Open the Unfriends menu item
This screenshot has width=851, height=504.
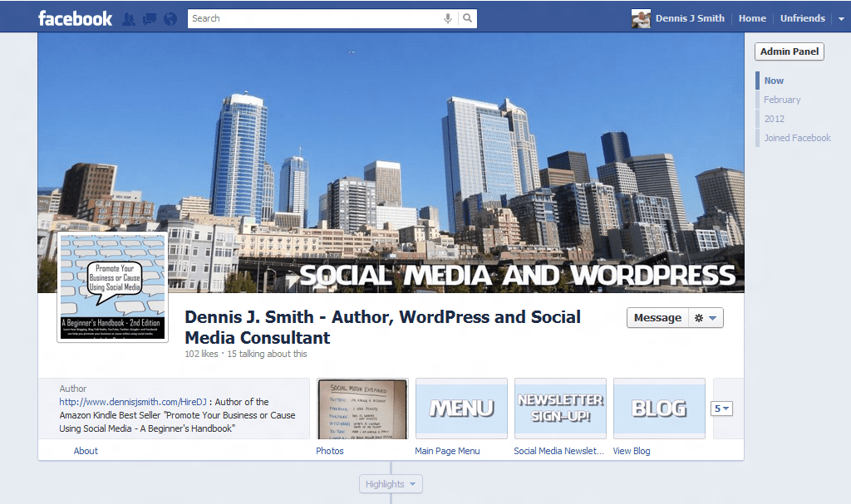803,18
